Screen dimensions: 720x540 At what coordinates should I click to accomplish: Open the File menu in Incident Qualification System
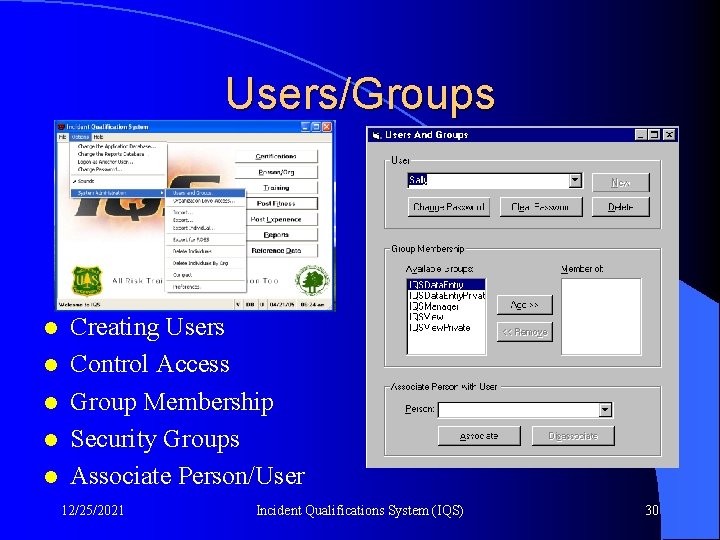(63, 137)
